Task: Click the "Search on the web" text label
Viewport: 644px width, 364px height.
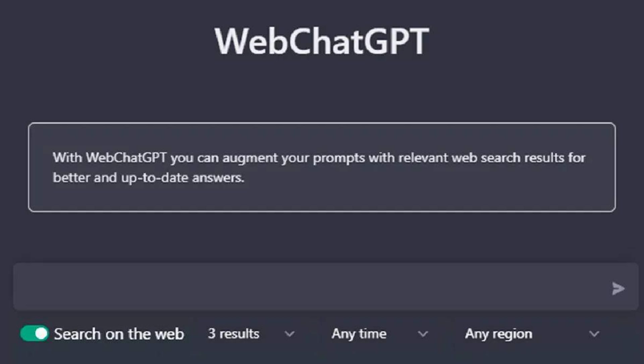Action: point(119,333)
